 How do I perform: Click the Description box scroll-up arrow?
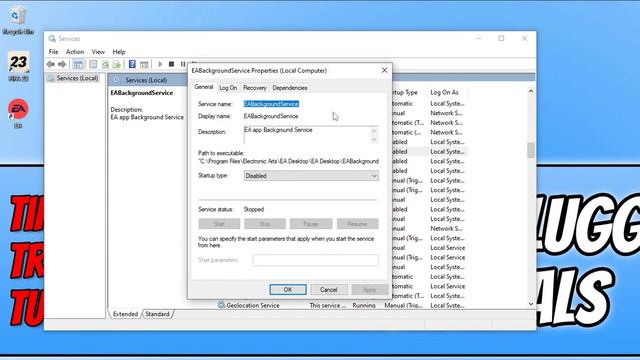coord(374,131)
